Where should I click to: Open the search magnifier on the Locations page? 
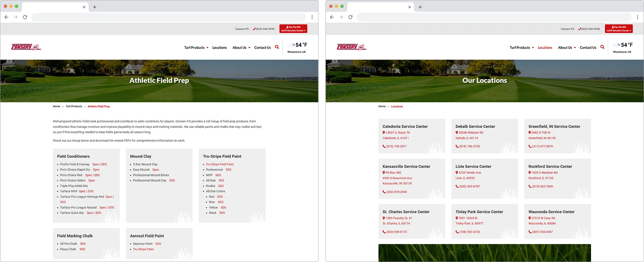click(602, 47)
